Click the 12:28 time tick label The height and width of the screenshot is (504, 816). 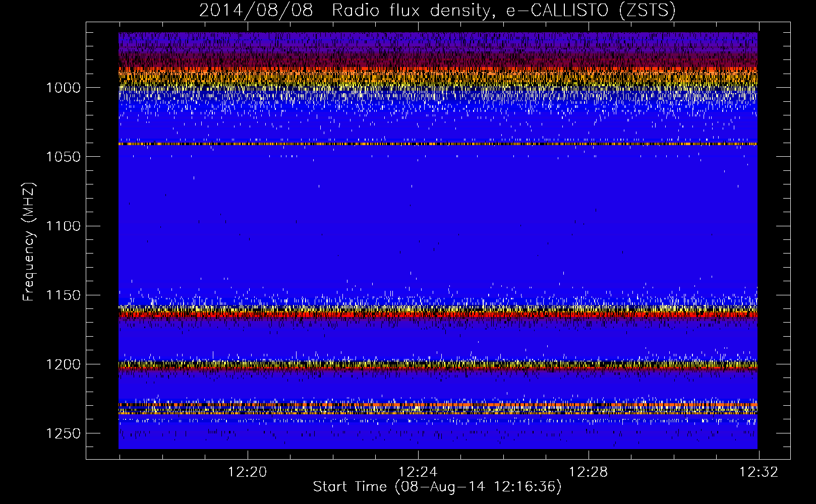(588, 472)
